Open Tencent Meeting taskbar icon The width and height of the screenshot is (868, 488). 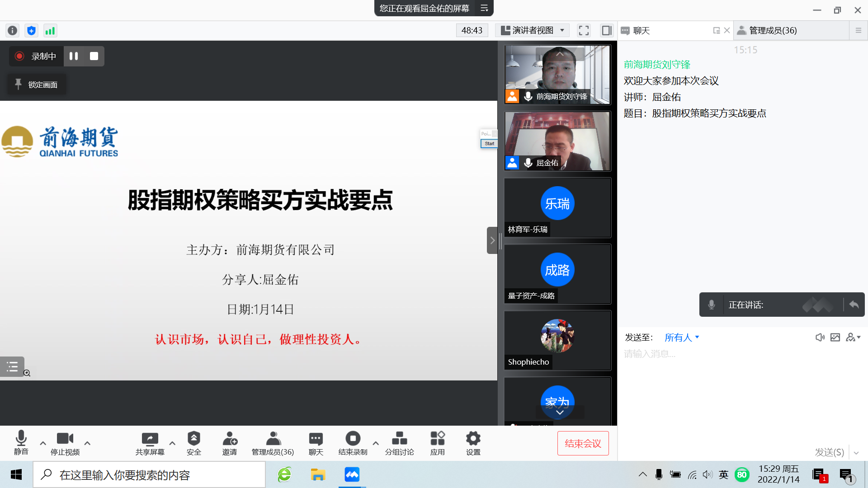click(352, 474)
